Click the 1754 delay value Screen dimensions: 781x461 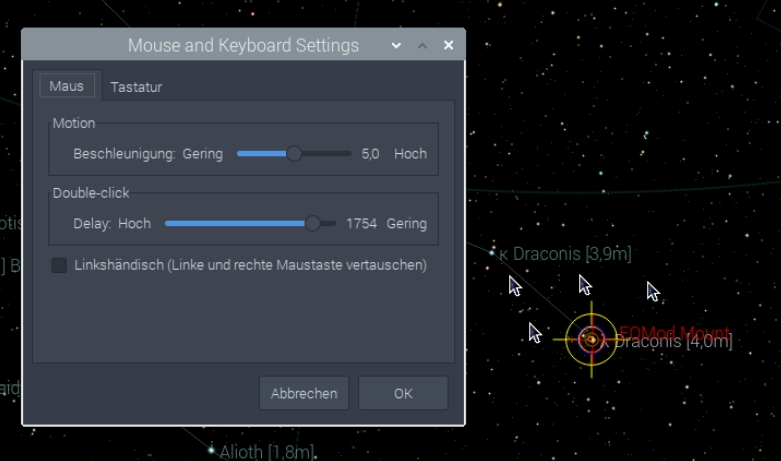tap(362, 224)
